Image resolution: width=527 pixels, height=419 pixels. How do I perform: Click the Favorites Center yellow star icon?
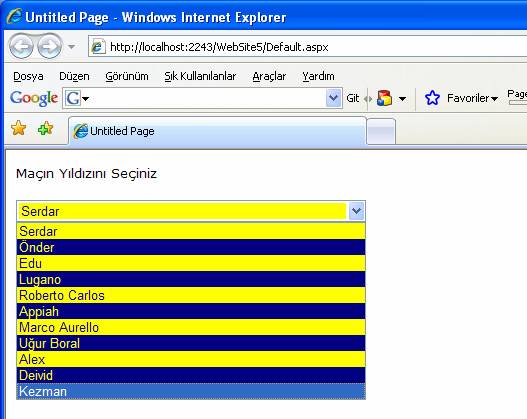tap(18, 128)
